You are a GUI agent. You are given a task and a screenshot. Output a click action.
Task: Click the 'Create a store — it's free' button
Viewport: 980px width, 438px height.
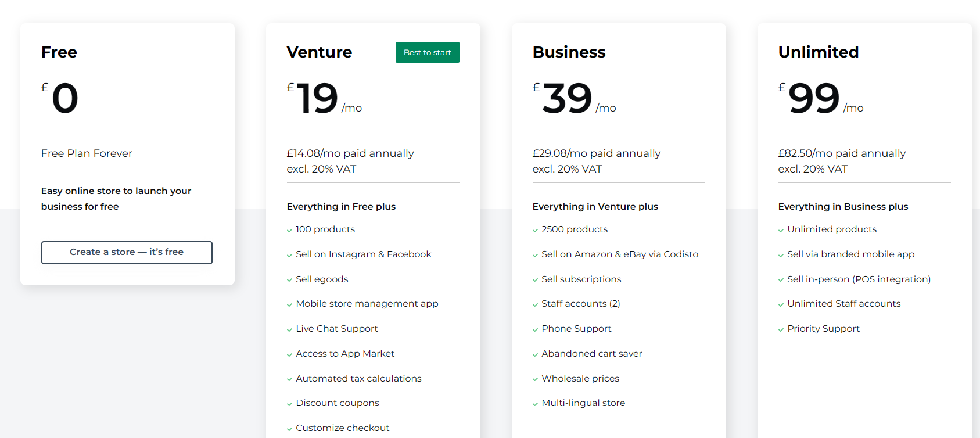pos(127,253)
